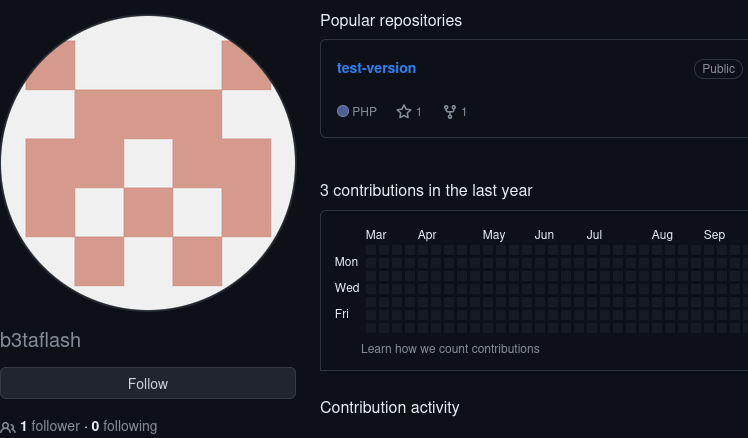This screenshot has height=438, width=748.
Task: Click the PHP language color dot
Action: pyautogui.click(x=343, y=112)
